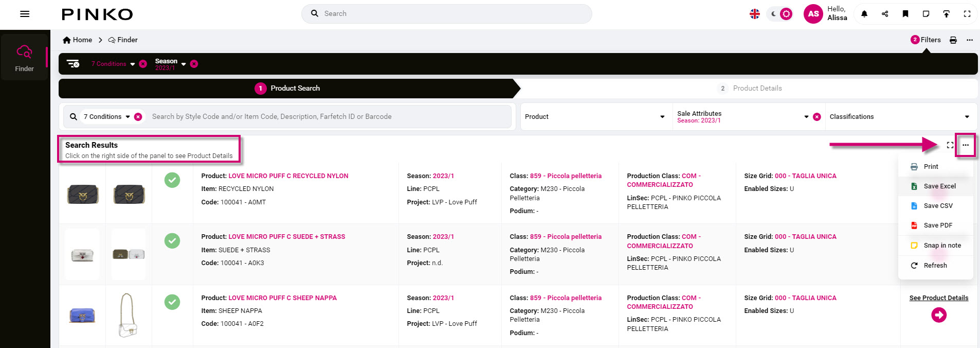This screenshot has width=980, height=348.
Task: Click the Finder breadcrumb
Action: click(x=123, y=40)
